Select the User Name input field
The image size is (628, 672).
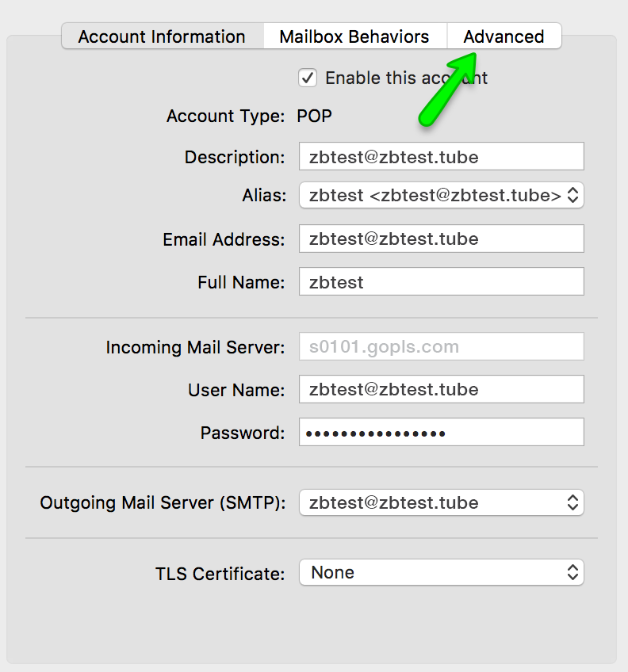tap(441, 389)
